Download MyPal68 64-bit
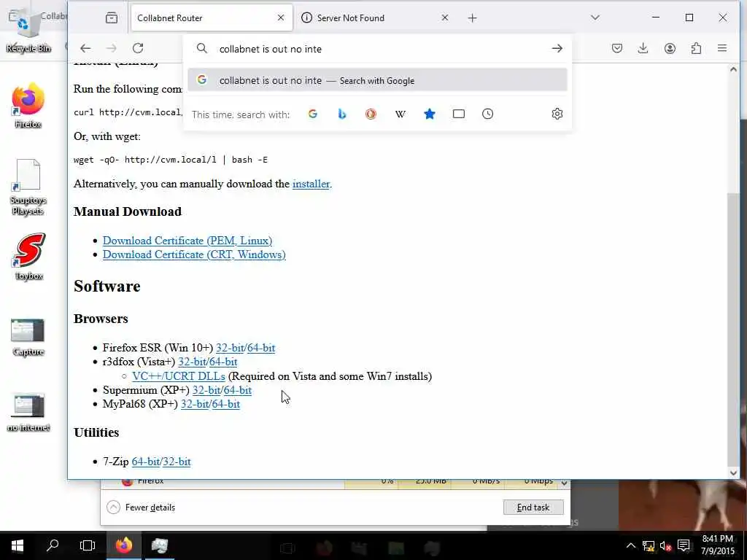The height and width of the screenshot is (560, 747). pos(226,404)
